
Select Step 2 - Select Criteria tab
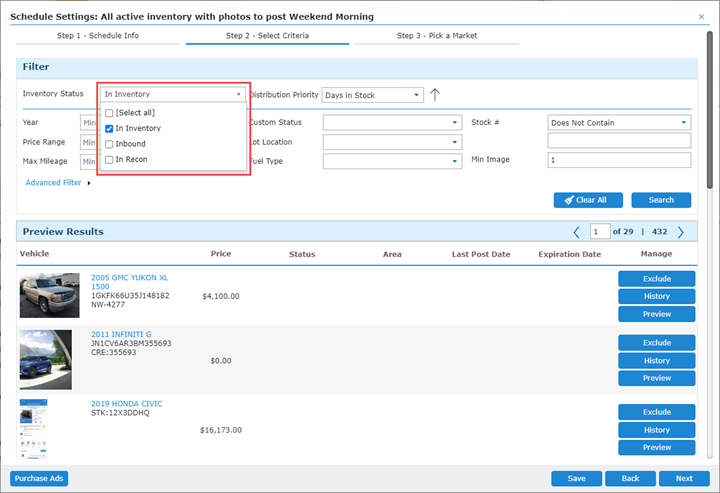coord(267,36)
